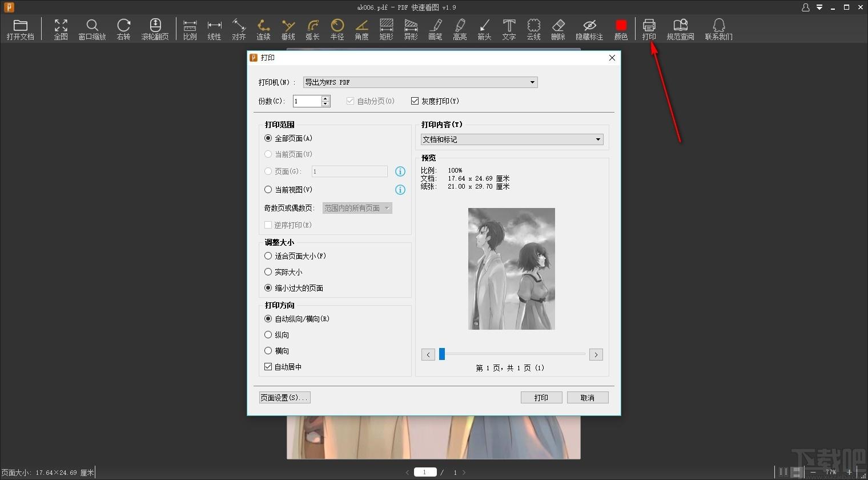868x480 pixels.
Task: Expand the 打印内容 文档和标记 dropdown
Action: click(x=512, y=139)
